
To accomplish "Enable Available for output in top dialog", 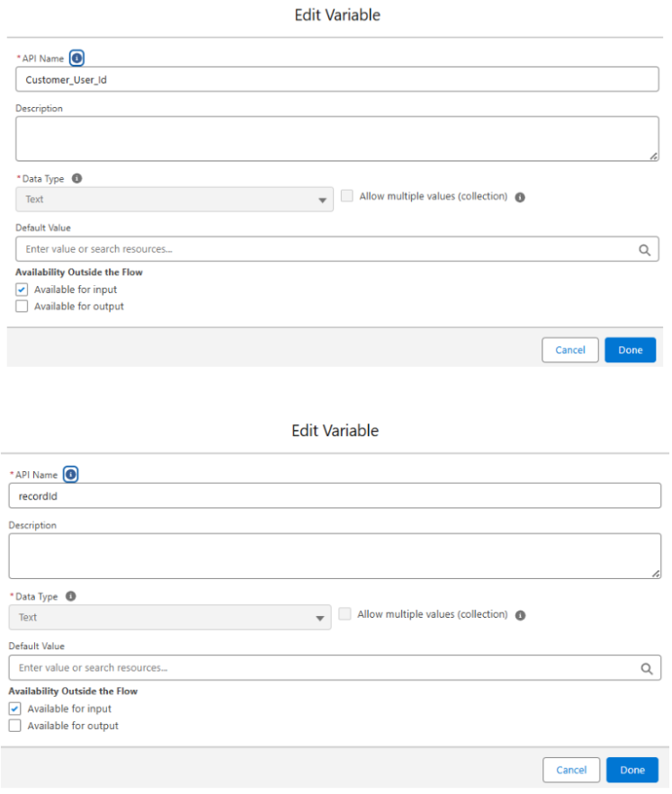I will pyautogui.click(x=22, y=306).
